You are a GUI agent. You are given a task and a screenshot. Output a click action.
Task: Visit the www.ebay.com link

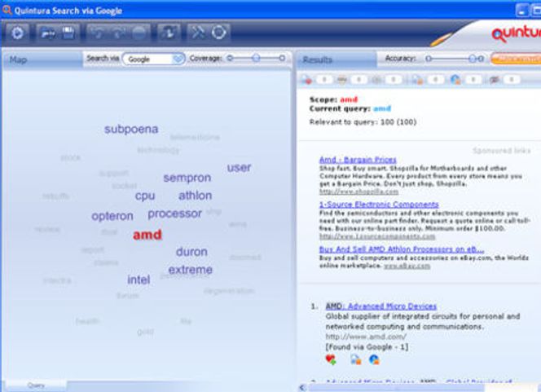point(407,266)
